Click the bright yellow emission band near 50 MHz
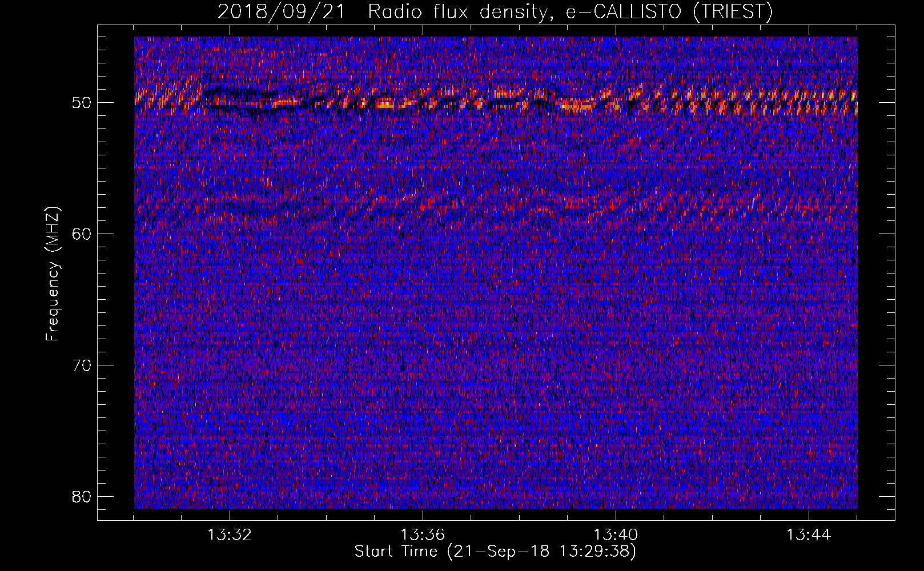This screenshot has height=571, width=924. click(x=496, y=99)
